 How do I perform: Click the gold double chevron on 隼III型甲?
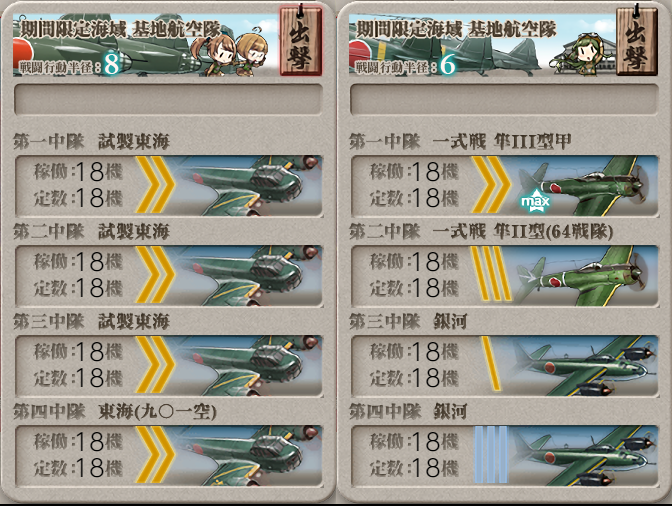coord(491,185)
